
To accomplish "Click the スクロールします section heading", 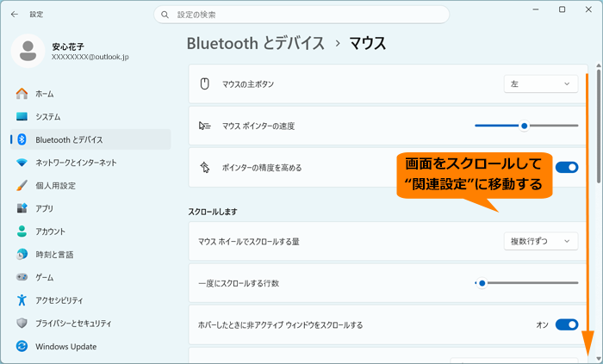I will coord(213,211).
